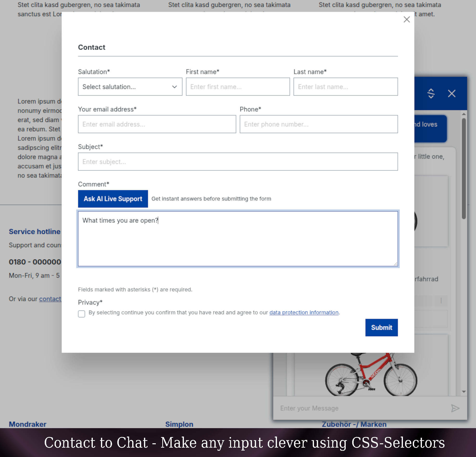Viewport: 476px width, 457px height.
Task: Click the chat scrollbar up arrow
Action: tap(463, 114)
